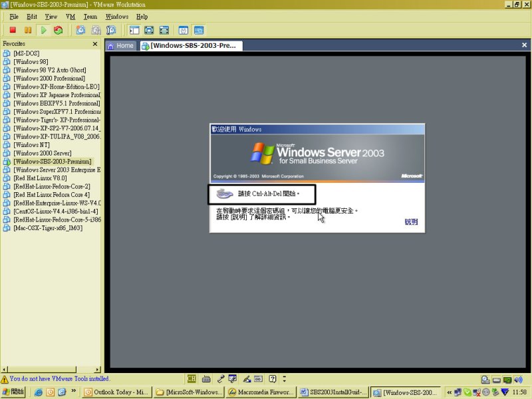Click the VMware Tools warning message
The height and width of the screenshot is (399, 532).
(59, 378)
